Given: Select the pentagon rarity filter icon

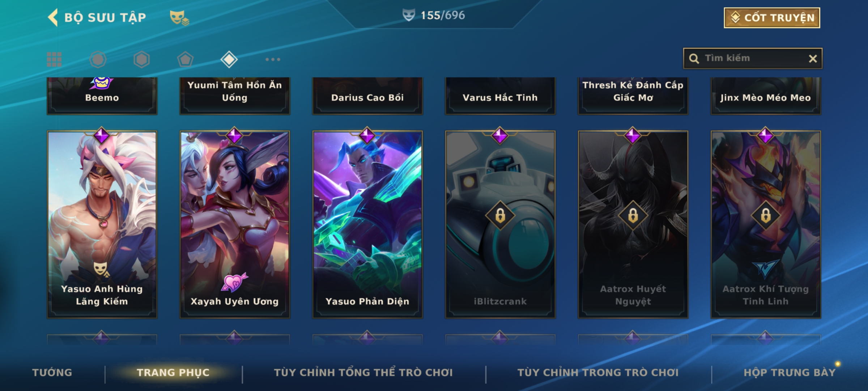Looking at the screenshot, I should click(185, 59).
